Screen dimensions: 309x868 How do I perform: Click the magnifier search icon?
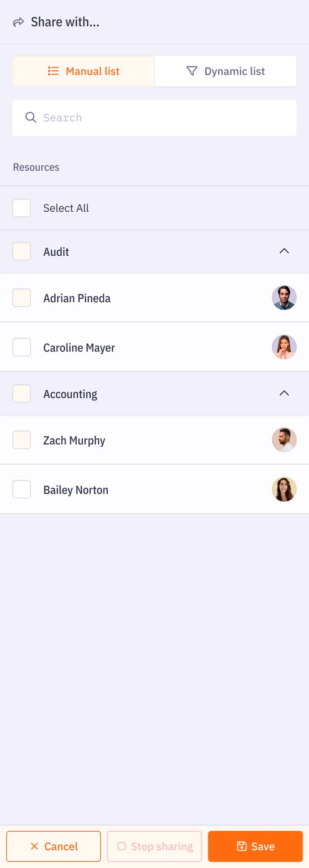pyautogui.click(x=31, y=118)
